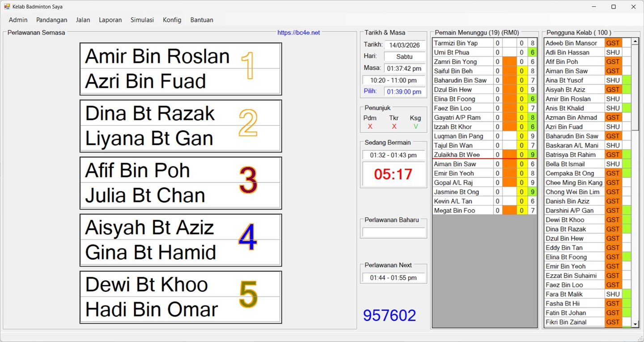644x342 pixels.
Task: Click scroll down arrow of club users list
Action: [x=635, y=324]
